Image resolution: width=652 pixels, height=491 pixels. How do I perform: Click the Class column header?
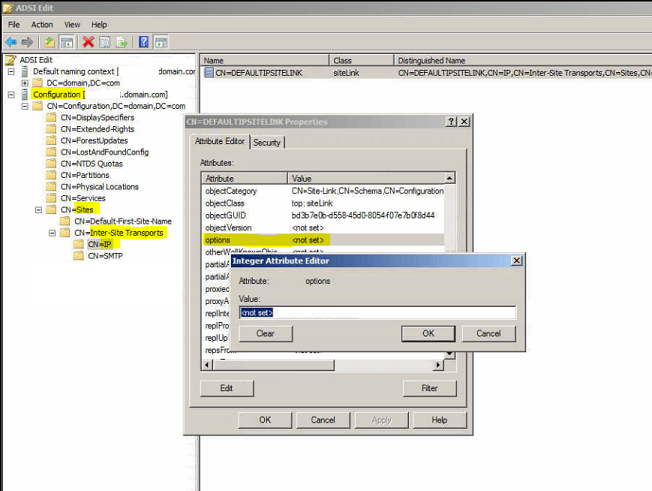pyautogui.click(x=361, y=61)
